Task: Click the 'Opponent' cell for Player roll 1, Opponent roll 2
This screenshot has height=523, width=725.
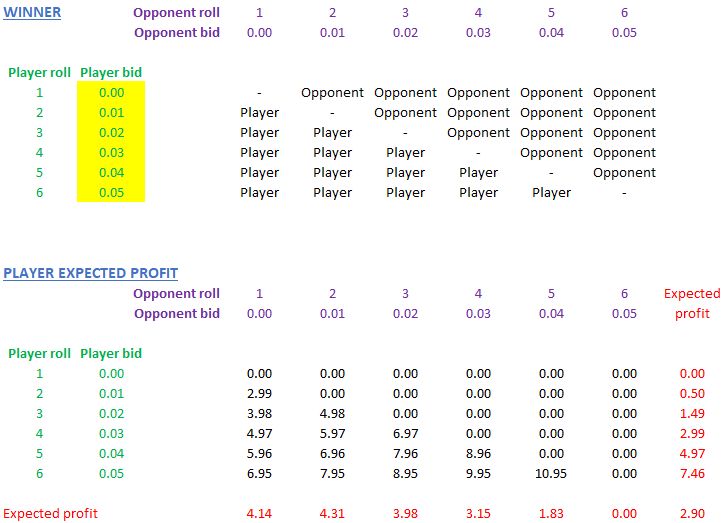Action: click(x=332, y=92)
